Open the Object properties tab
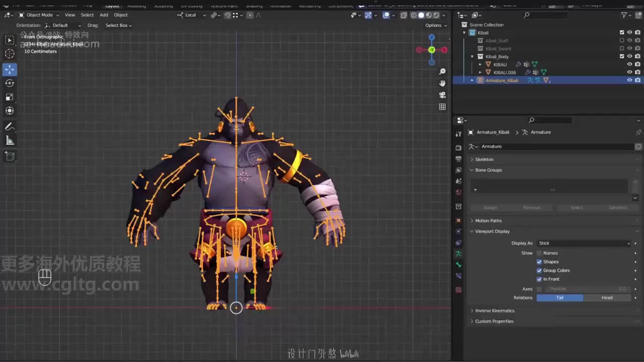Image resolution: width=644 pixels, height=362 pixels. tap(458, 220)
